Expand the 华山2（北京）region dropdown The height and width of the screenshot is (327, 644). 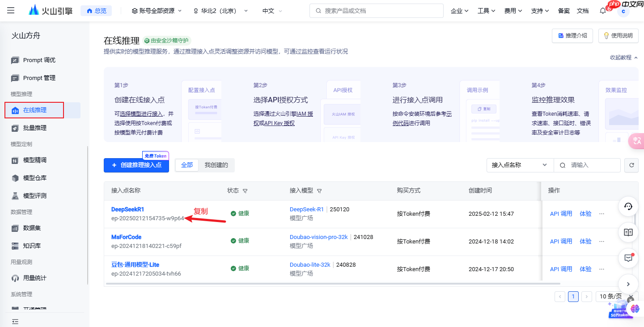coord(219,10)
